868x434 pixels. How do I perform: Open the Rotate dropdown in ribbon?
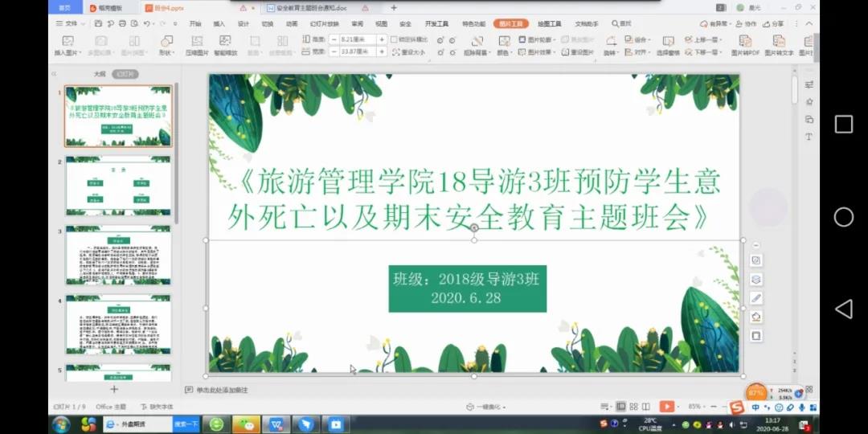click(x=611, y=45)
